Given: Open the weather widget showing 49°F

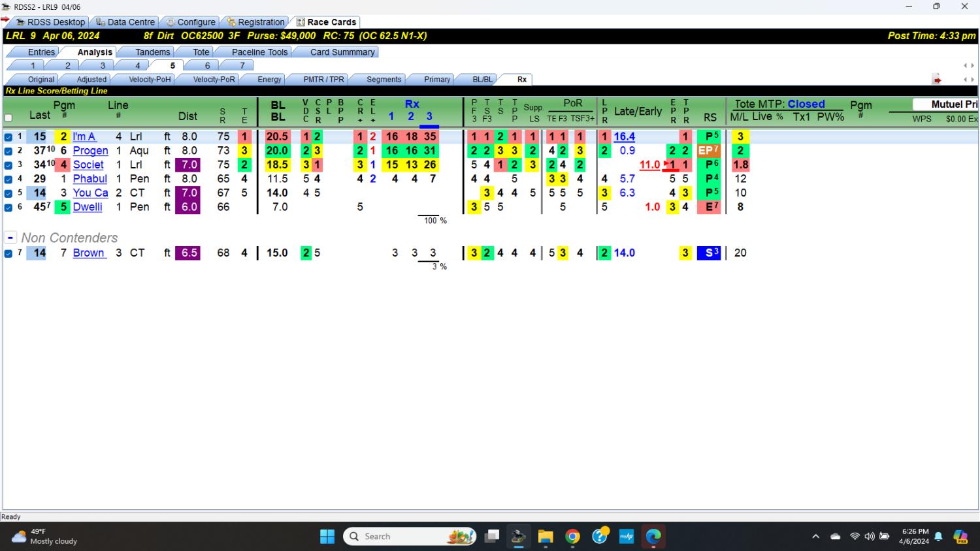Looking at the screenshot, I should pyautogui.click(x=44, y=537).
